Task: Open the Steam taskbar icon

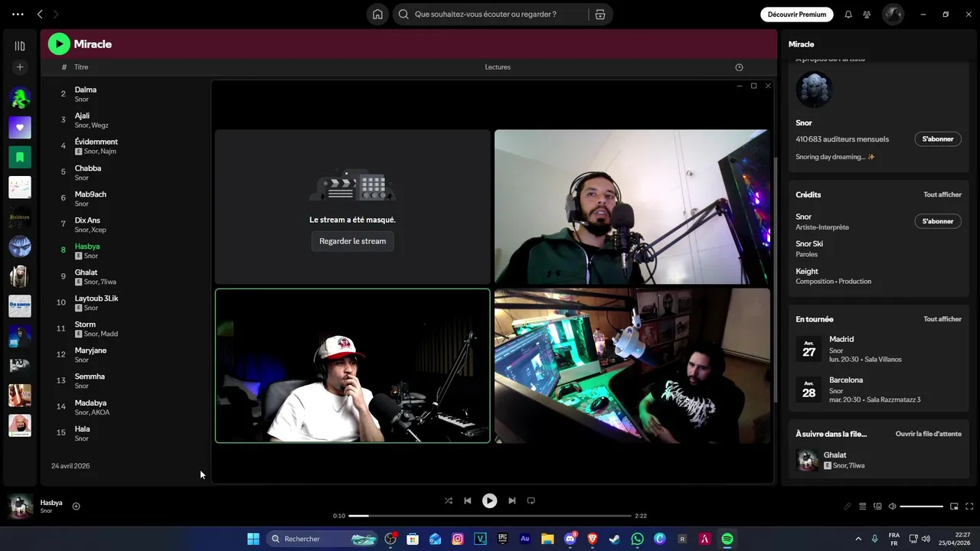Action: click(x=614, y=539)
